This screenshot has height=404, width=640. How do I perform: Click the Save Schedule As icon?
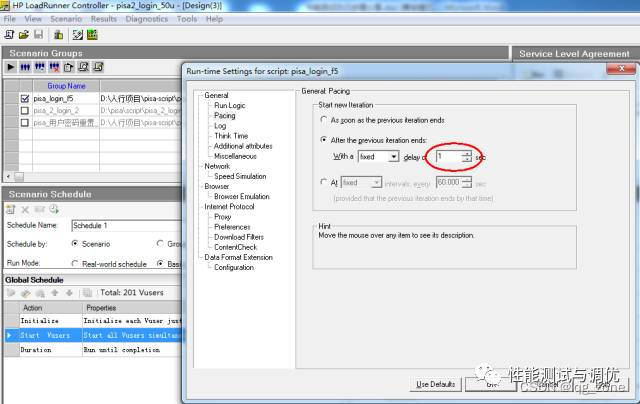(x=39, y=209)
